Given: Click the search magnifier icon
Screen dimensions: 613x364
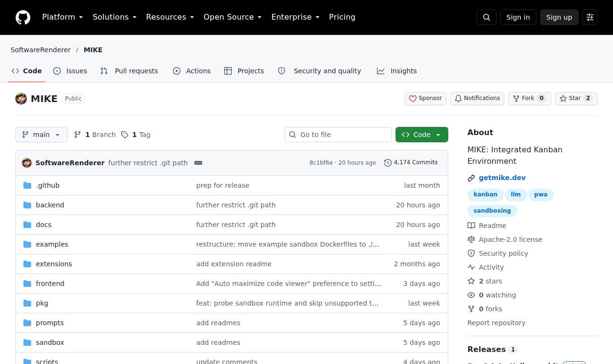Looking at the screenshot, I should click(x=487, y=17).
